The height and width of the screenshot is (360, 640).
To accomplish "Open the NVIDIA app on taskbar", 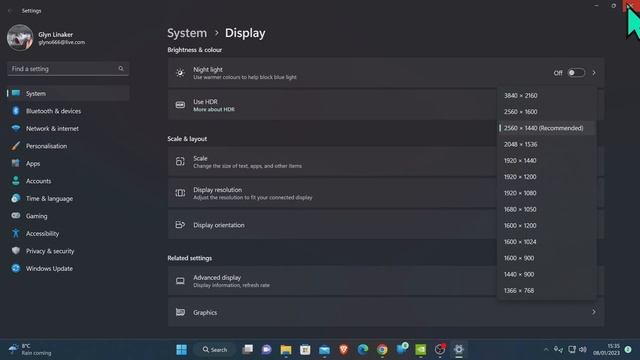I will pos(420,349).
